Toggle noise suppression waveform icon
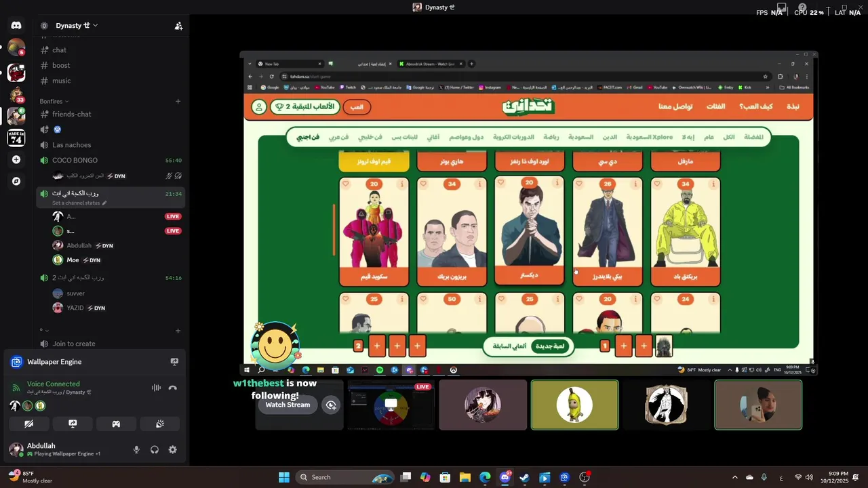 (x=156, y=388)
